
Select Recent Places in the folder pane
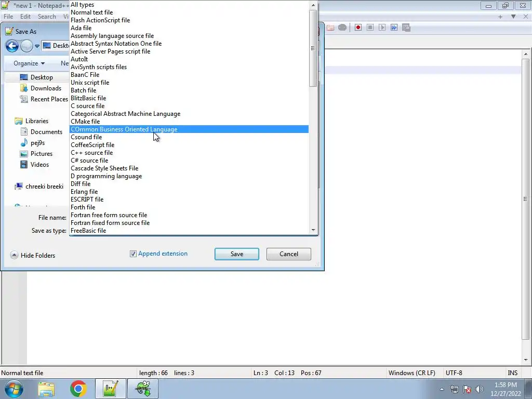coord(44,99)
